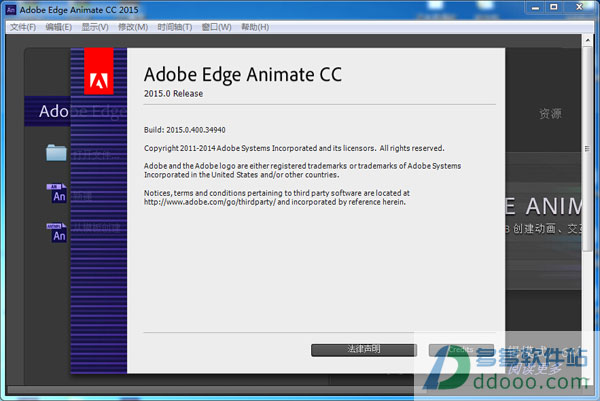This screenshot has width=600, height=401.
Task: Click the thirdparty URL text
Action: (210, 202)
